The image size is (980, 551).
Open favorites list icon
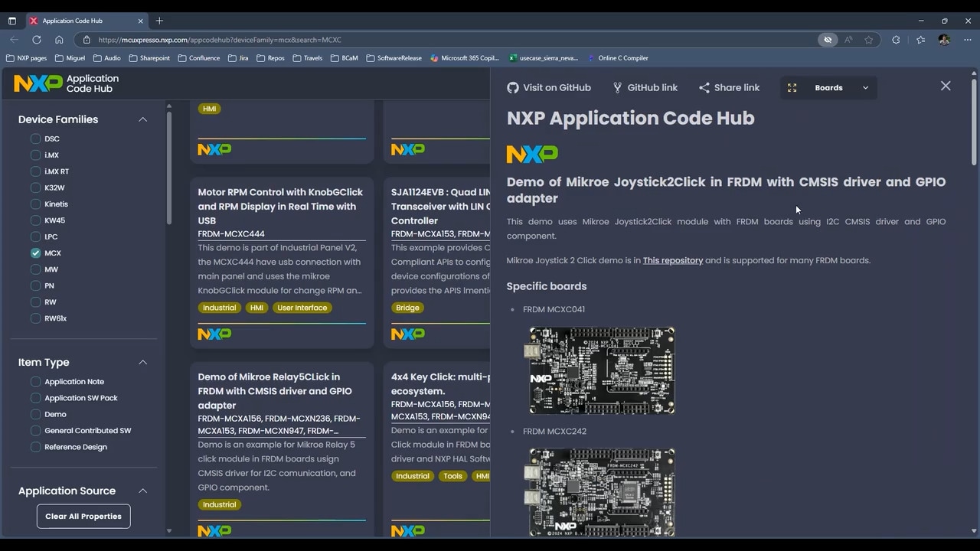(x=920, y=40)
